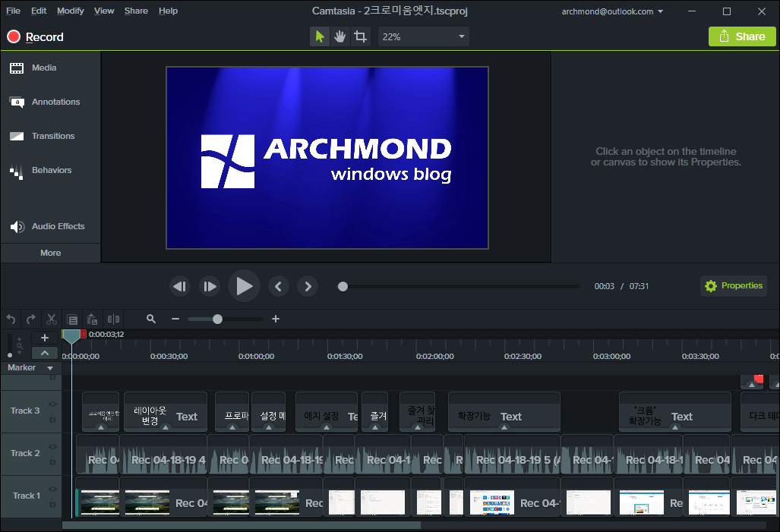Open the Behaviors panel
Image resolution: width=780 pixels, height=532 pixels.
41,171
